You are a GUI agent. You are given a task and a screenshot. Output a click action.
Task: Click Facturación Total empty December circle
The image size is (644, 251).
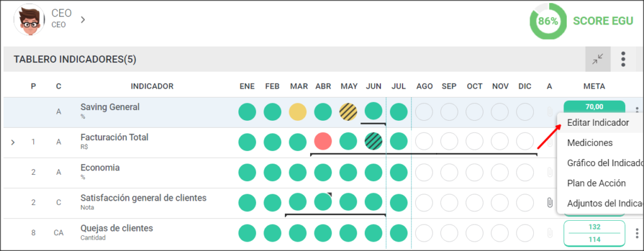click(525, 142)
